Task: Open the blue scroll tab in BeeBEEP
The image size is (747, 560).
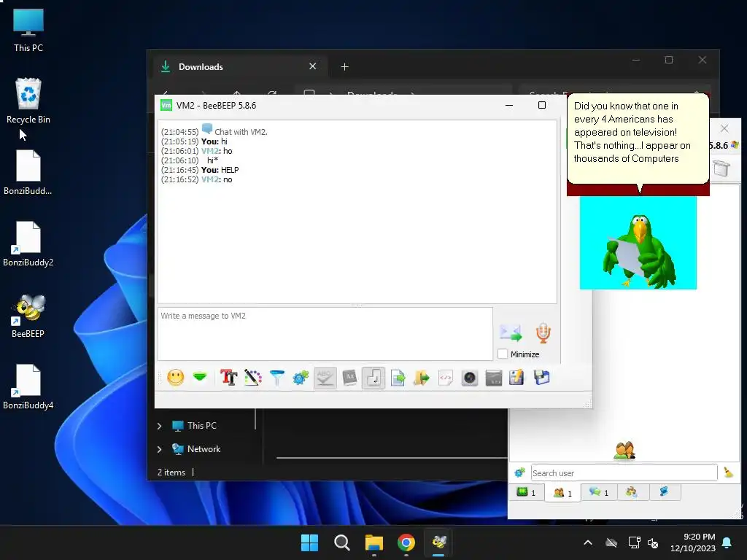Action: pos(664,492)
